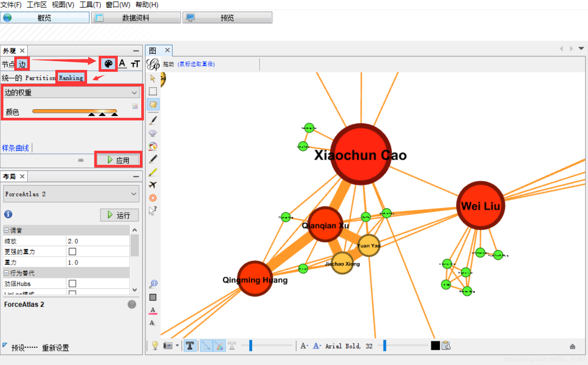Select the label color A icon in Appearance

pyautogui.click(x=122, y=64)
